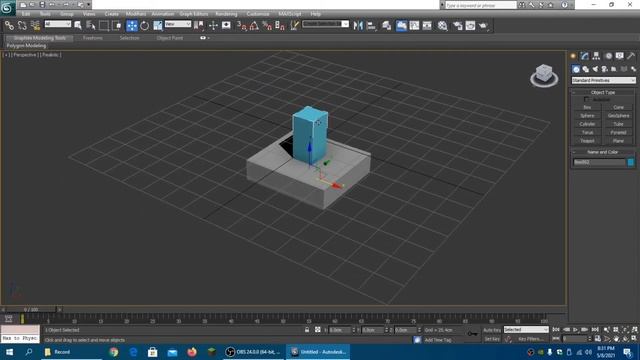Click the object name input field
This screenshot has height=360, width=640.
pyautogui.click(x=599, y=162)
